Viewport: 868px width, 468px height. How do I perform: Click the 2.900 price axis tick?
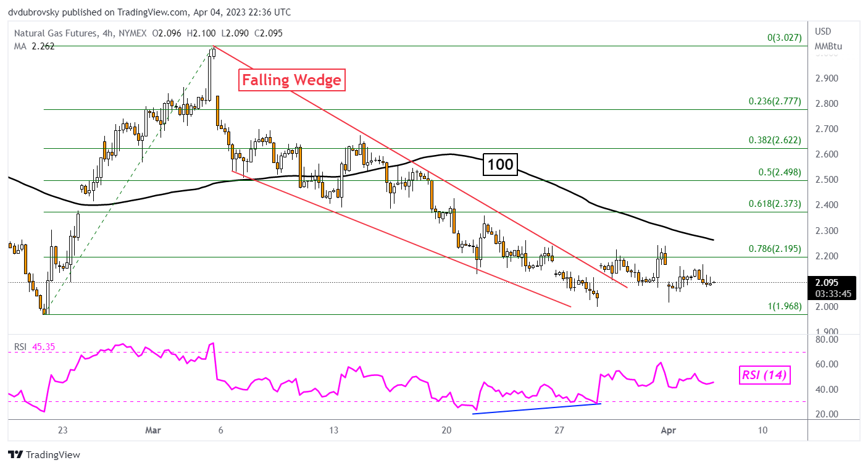[x=825, y=78]
